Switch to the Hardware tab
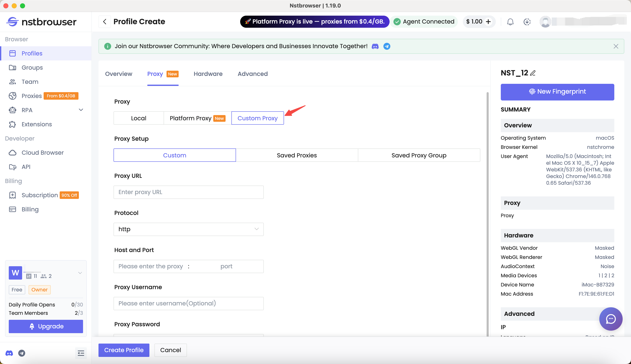The height and width of the screenshot is (364, 631). [208, 74]
